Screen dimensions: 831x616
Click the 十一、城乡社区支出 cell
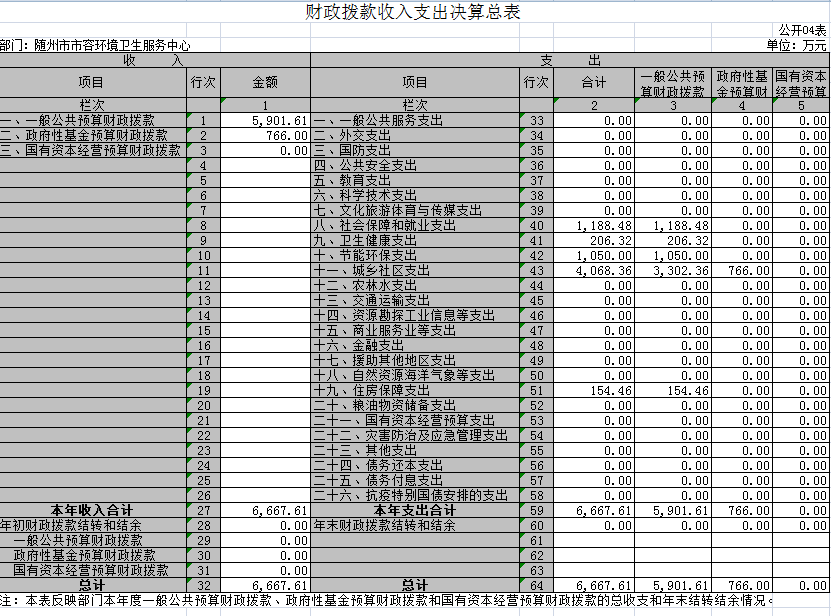(415, 270)
